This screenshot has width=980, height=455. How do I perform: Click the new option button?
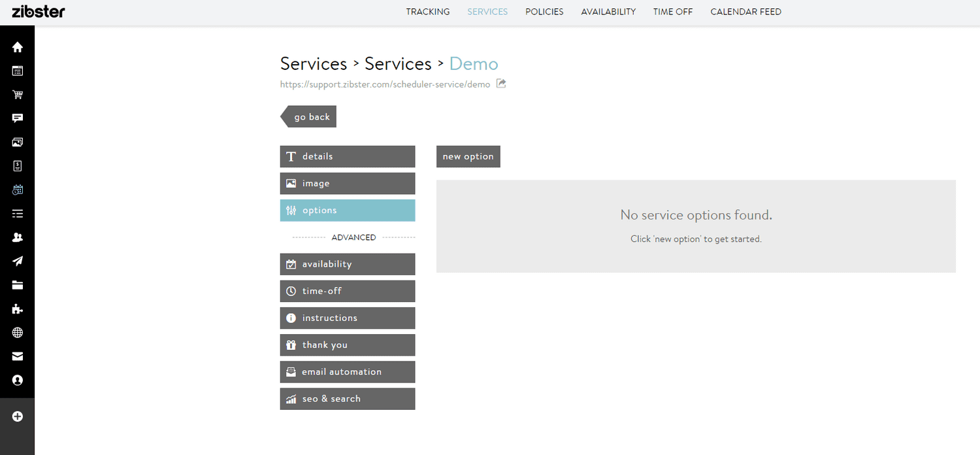click(x=468, y=156)
